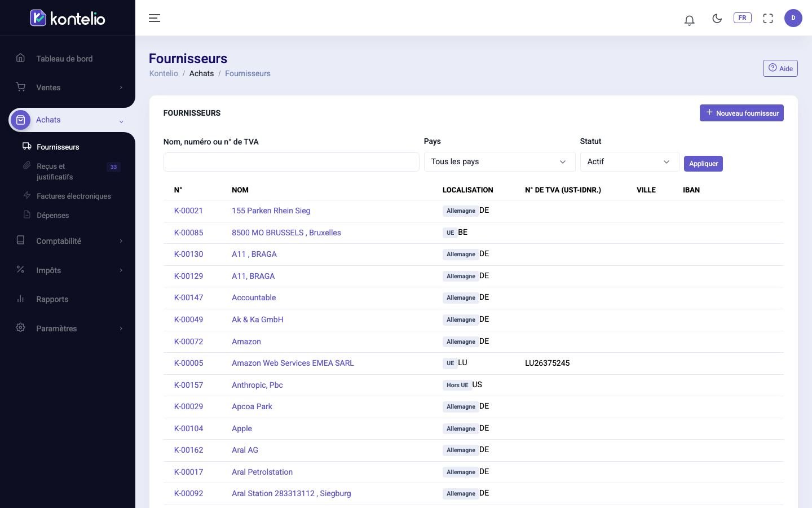Image resolution: width=812 pixels, height=508 pixels.
Task: Click the Factures électroniques lightning icon
Action: coord(27,195)
